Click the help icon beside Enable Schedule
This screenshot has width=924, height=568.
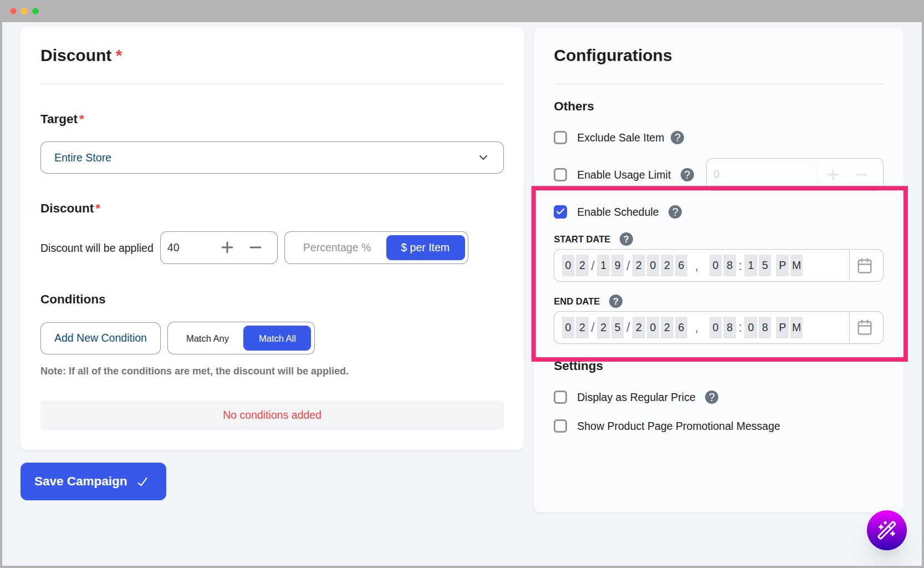click(x=675, y=211)
